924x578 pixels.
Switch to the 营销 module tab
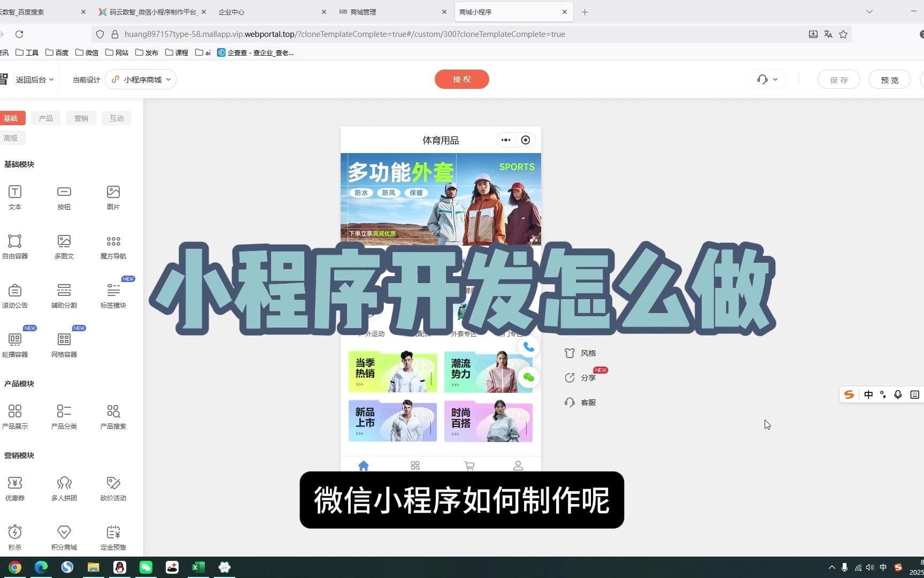pyautogui.click(x=81, y=118)
